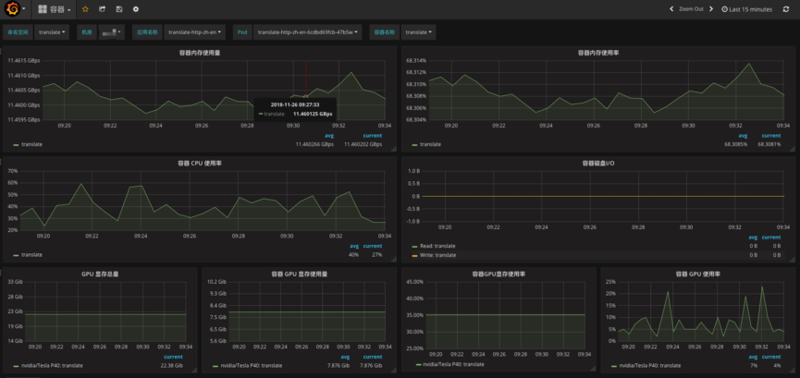Expand the translate namespace dropdown
The image size is (800, 378).
pos(52,32)
